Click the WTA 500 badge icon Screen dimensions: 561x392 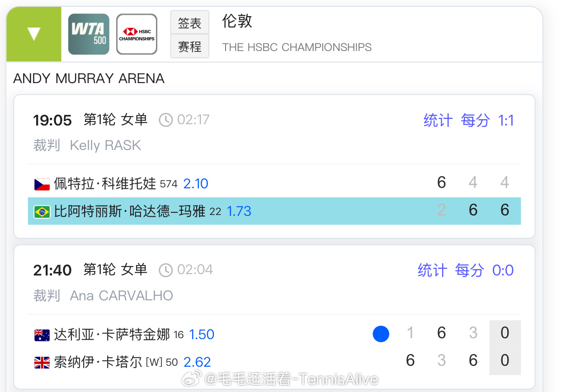89,34
